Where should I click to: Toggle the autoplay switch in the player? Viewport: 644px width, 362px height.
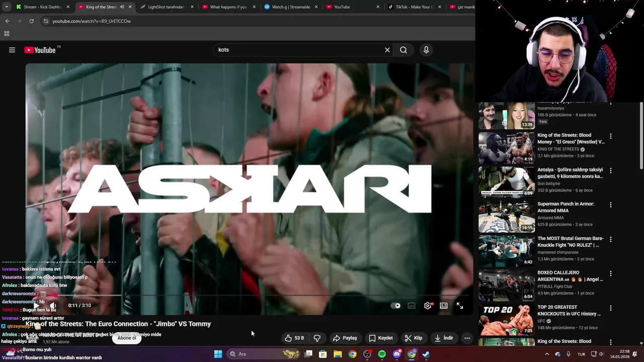396,306
